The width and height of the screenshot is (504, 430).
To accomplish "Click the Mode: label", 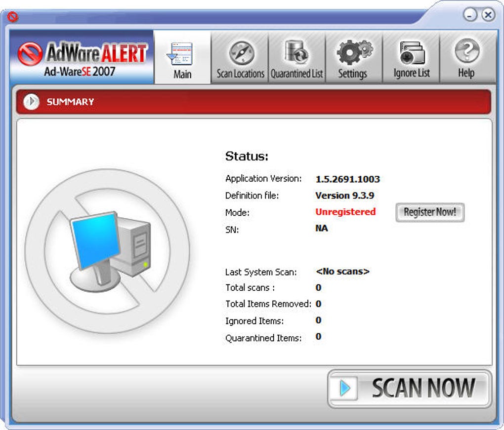I will tap(237, 213).
